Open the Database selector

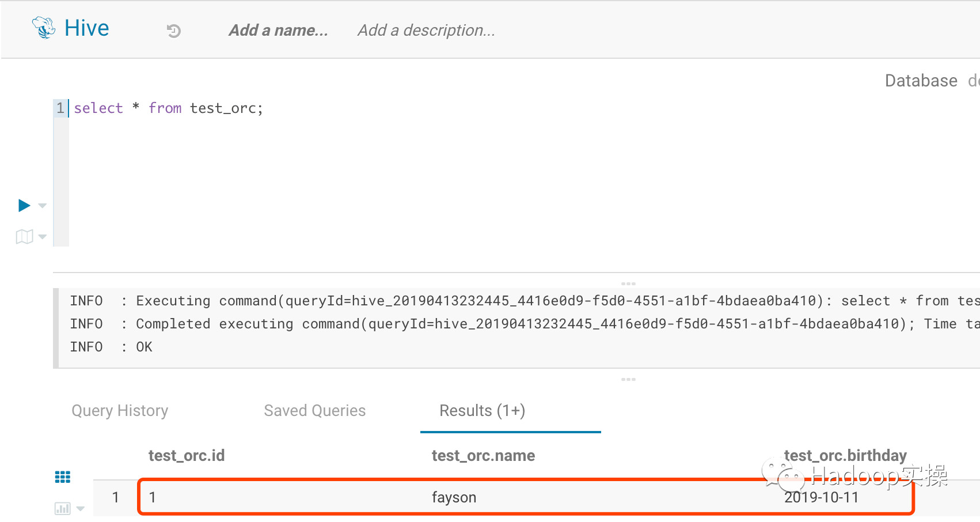pos(921,81)
